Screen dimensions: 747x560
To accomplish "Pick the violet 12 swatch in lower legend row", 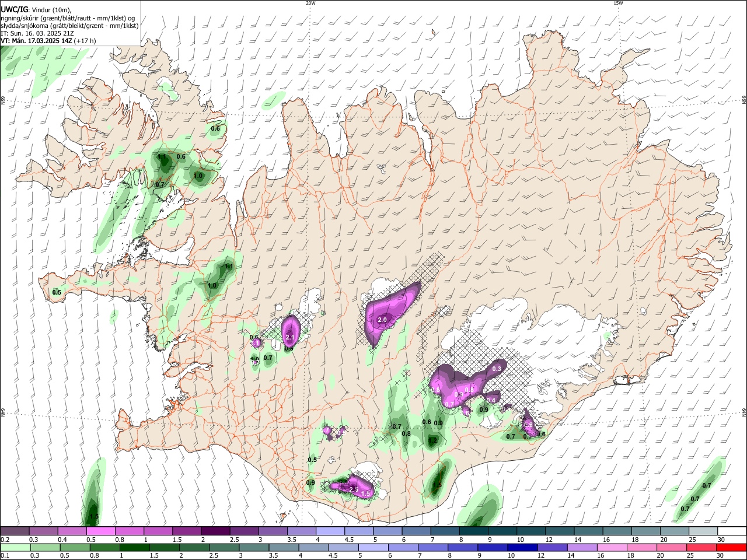I will (x=552, y=547).
